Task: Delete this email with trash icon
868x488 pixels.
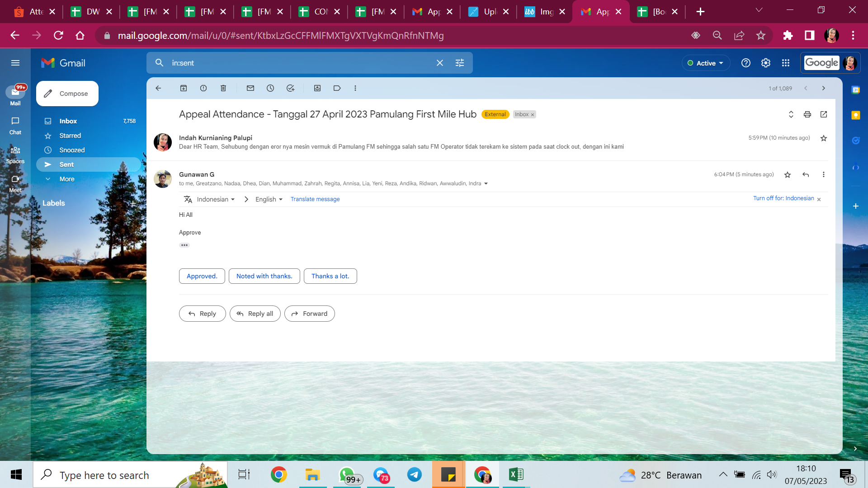Action: tap(223, 88)
